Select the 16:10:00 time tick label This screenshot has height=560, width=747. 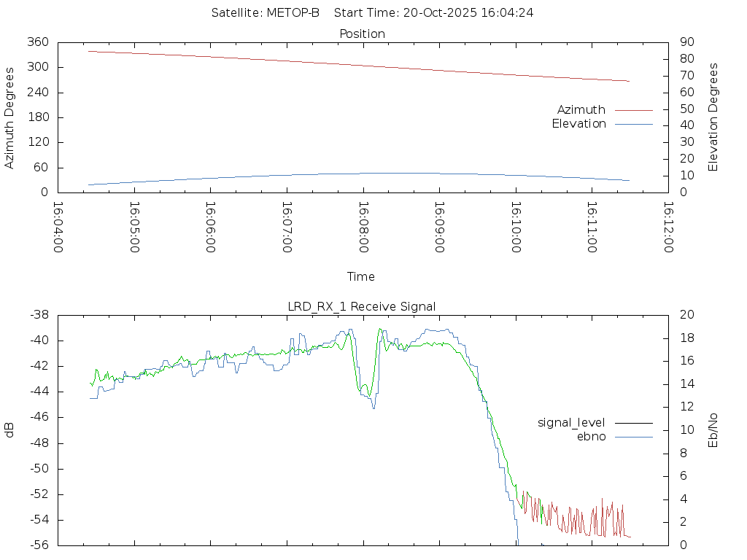pyautogui.click(x=515, y=227)
